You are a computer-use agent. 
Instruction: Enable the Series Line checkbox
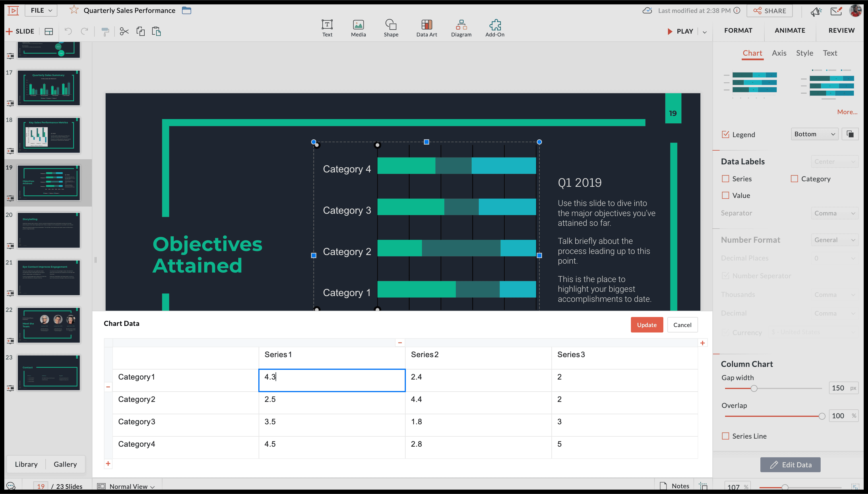pyautogui.click(x=725, y=436)
